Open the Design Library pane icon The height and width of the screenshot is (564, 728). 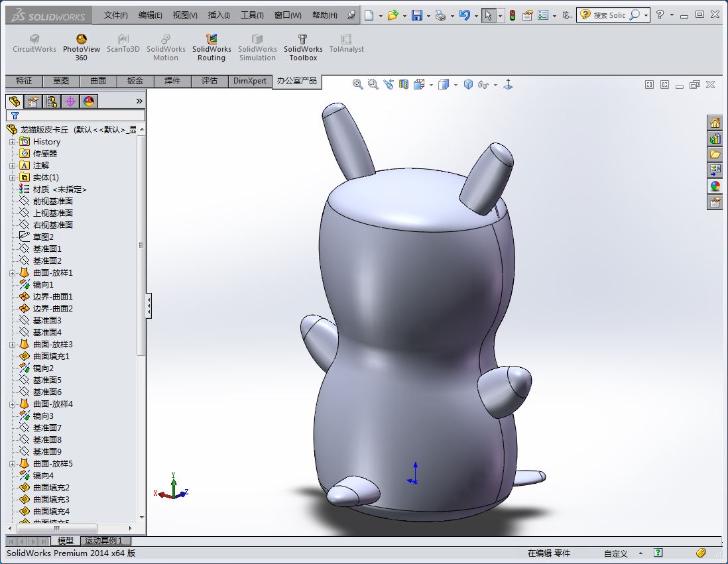(x=715, y=139)
